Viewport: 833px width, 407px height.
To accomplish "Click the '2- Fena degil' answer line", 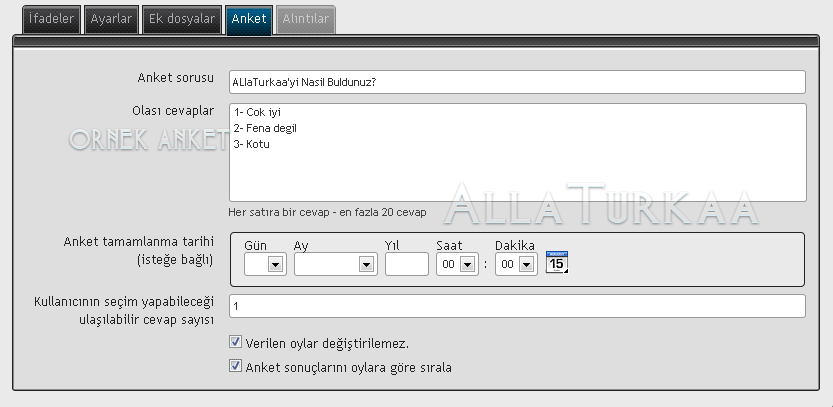I will 264,128.
